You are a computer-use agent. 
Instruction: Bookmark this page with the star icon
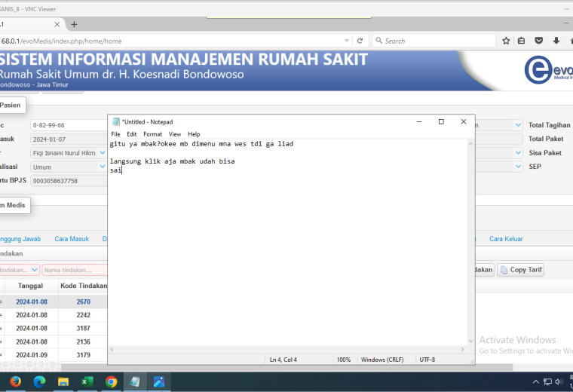(x=506, y=41)
